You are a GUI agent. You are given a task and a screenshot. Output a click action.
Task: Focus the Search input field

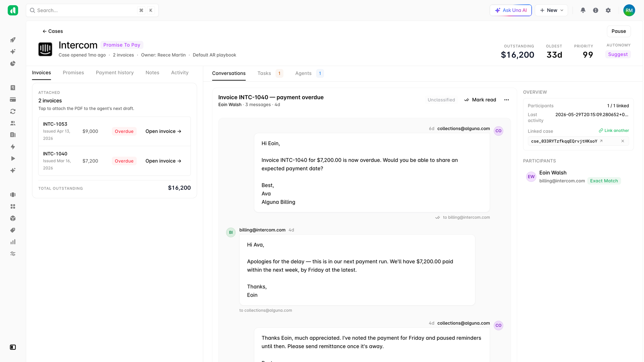92,10
